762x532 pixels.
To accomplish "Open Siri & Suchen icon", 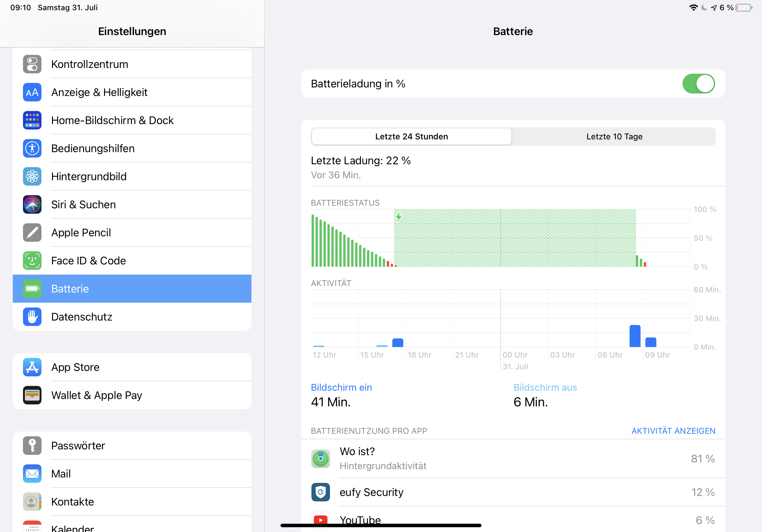I will 32,204.
